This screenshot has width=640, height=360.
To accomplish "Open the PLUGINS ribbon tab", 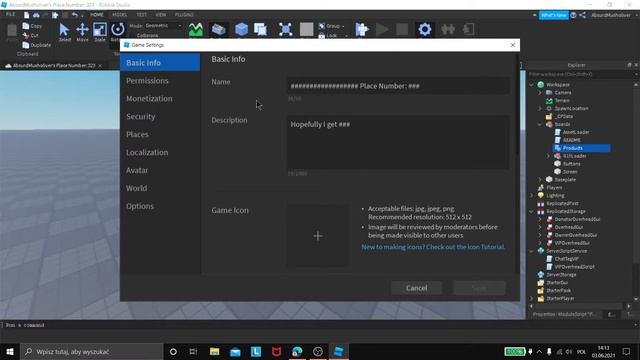I will point(184,15).
